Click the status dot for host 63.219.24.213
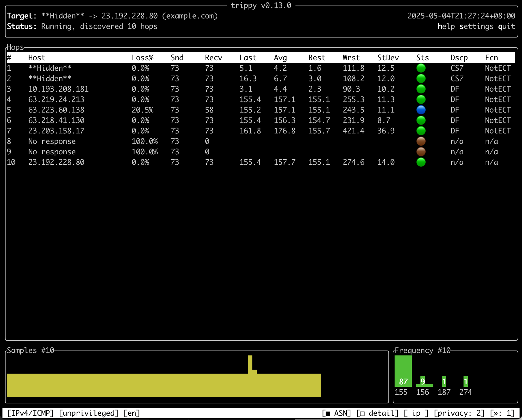The image size is (522, 420). [421, 99]
